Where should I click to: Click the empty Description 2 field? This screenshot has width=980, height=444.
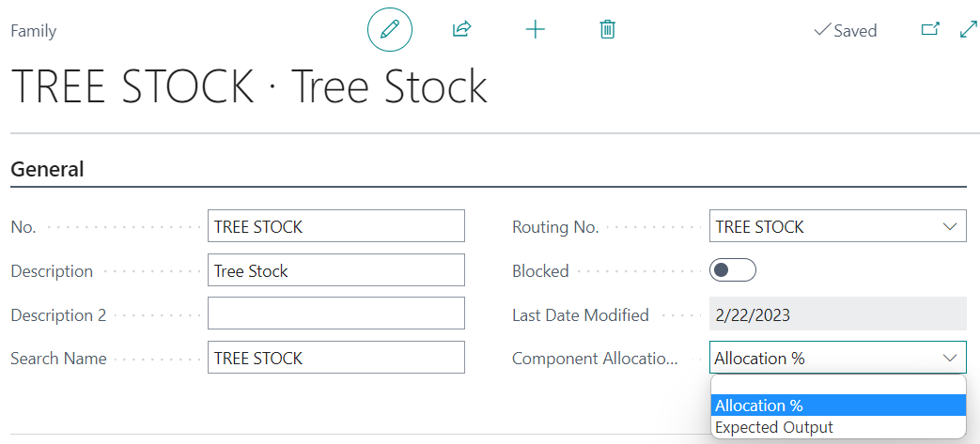(x=336, y=313)
